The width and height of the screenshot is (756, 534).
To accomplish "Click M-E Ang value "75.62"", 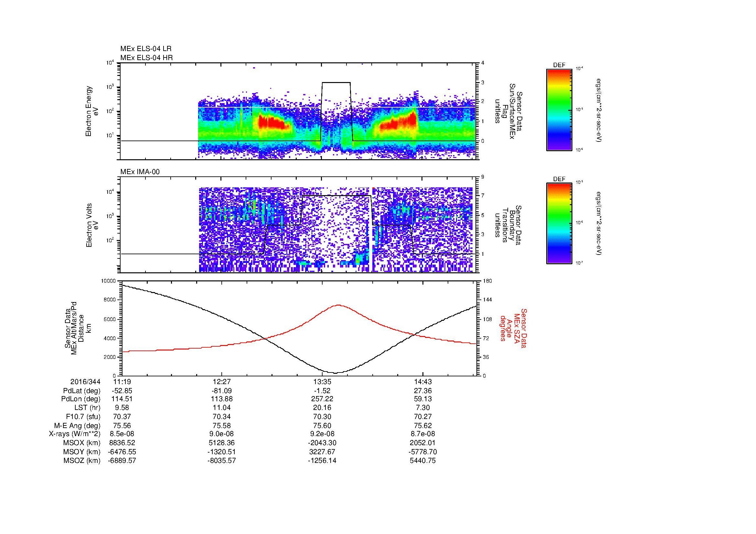I will point(422,426).
